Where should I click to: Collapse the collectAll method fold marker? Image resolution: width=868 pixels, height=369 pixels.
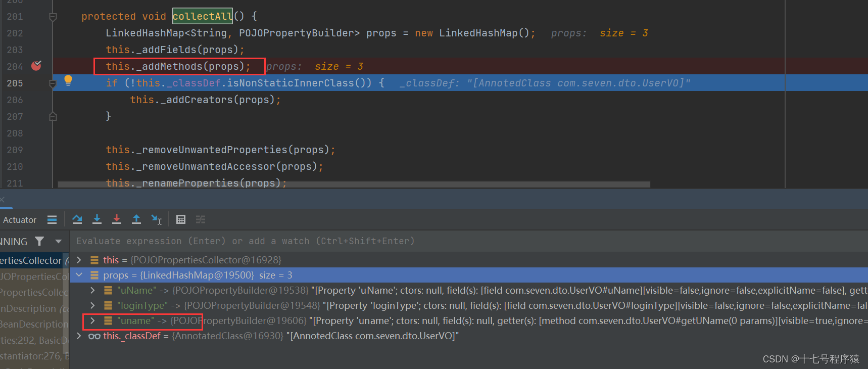(x=53, y=17)
